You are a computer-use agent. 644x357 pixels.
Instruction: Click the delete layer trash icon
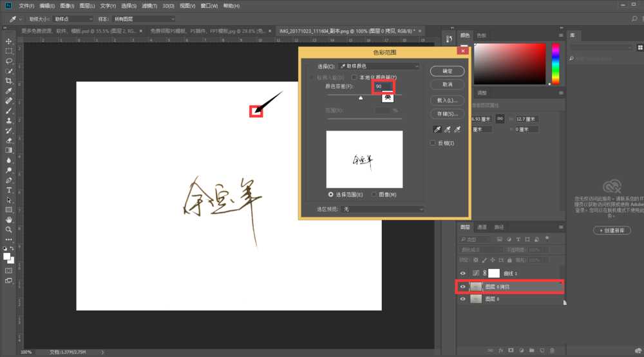(x=553, y=350)
